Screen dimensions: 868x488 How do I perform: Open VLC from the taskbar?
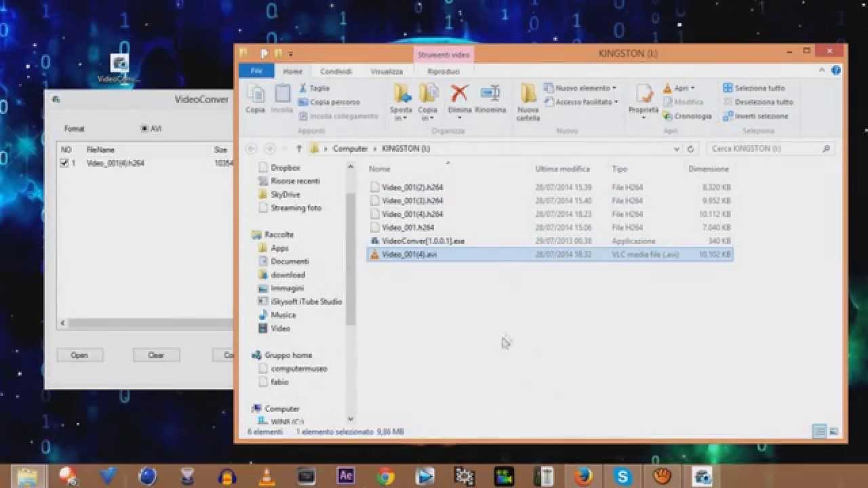[267, 476]
